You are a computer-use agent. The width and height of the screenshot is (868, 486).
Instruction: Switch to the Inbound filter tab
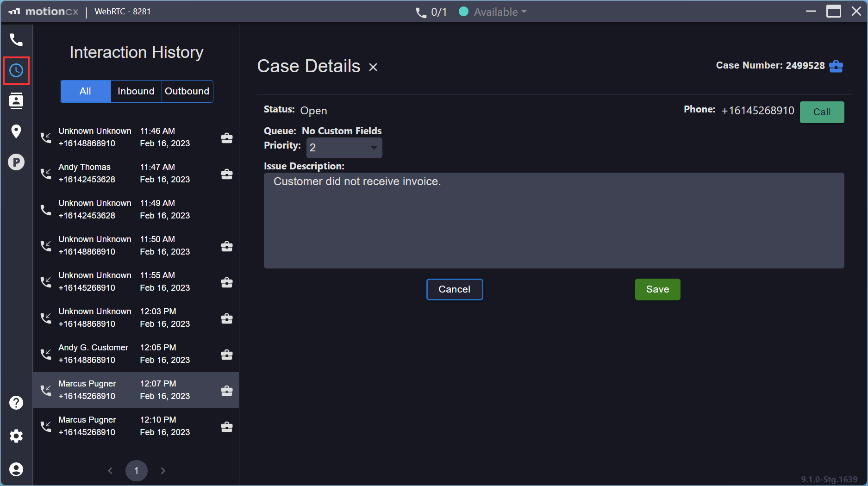point(136,91)
